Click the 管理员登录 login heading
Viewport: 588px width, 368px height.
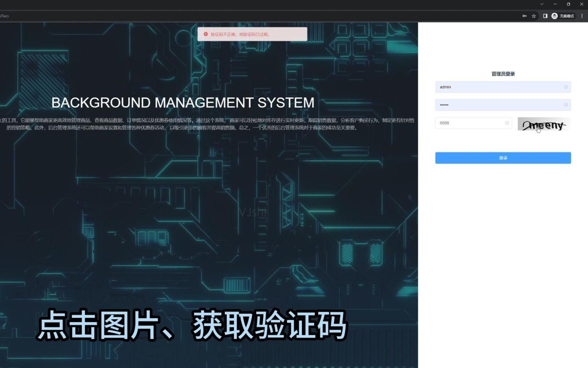(502, 73)
